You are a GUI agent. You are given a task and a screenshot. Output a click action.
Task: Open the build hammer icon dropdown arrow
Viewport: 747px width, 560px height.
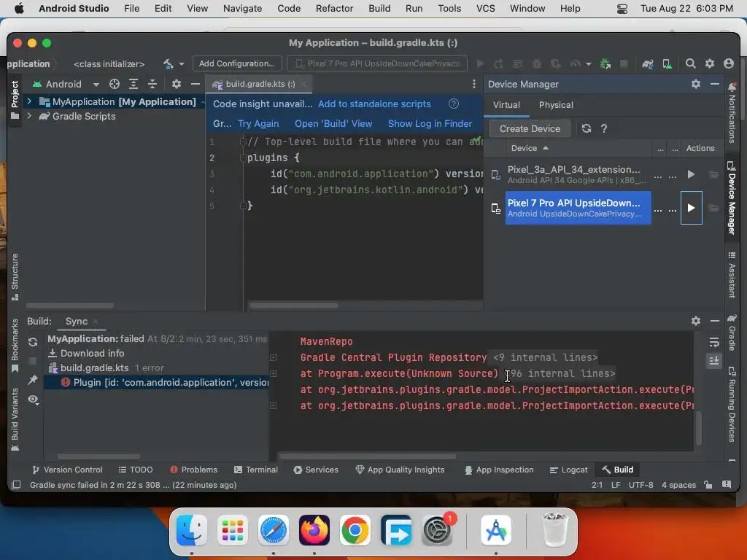click(182, 64)
